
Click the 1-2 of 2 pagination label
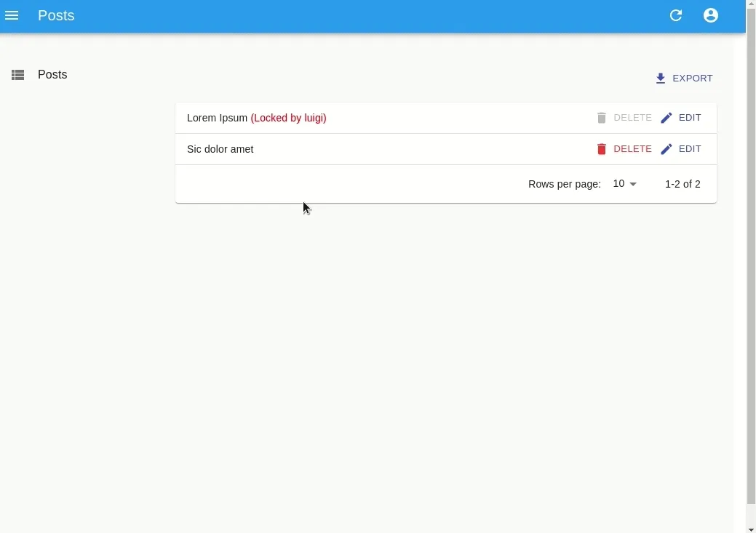pyautogui.click(x=683, y=184)
